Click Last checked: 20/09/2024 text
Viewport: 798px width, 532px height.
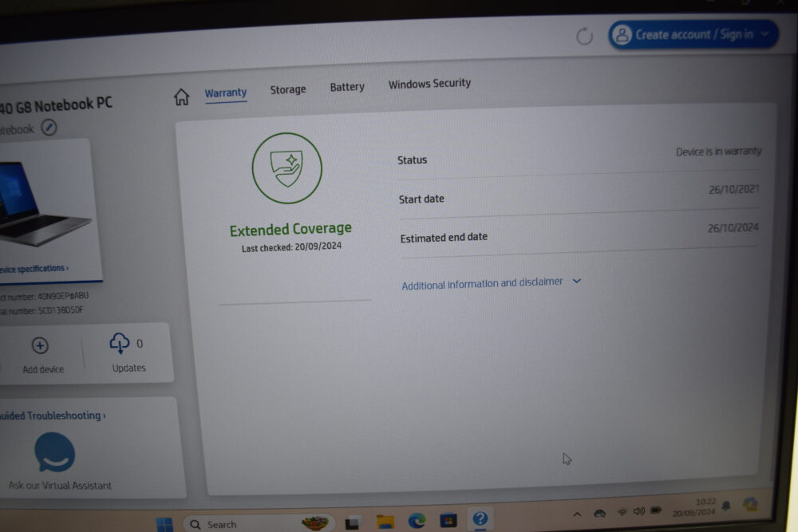coord(291,246)
